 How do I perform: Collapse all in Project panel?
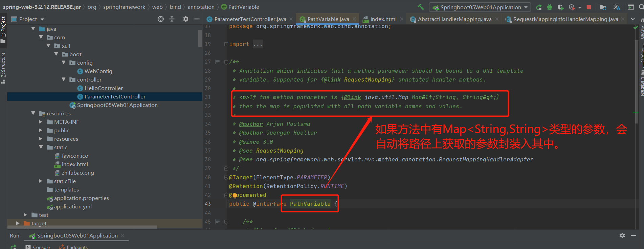point(172,19)
